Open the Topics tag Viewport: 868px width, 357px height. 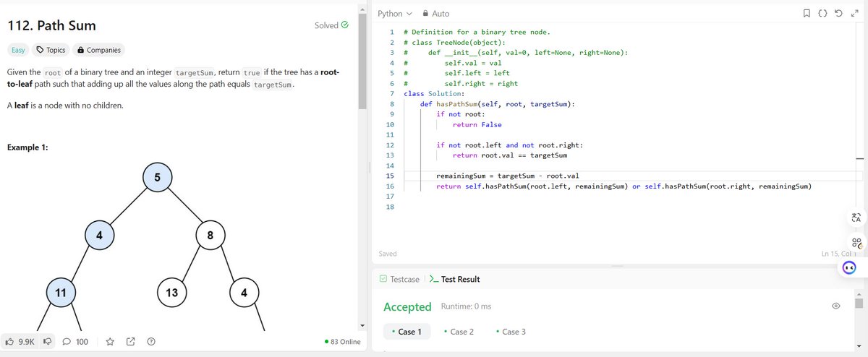[51, 50]
